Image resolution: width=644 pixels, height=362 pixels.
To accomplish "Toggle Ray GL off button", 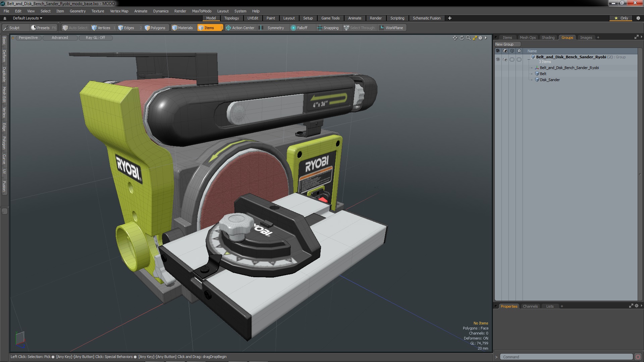I will pyautogui.click(x=95, y=38).
